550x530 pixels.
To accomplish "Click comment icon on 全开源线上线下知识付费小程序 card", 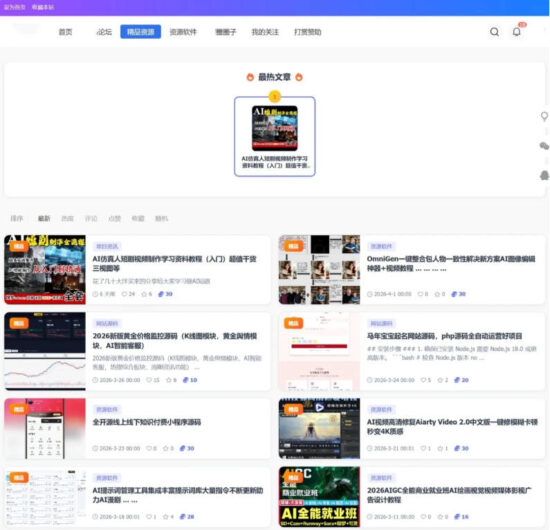I will [x=149, y=448].
